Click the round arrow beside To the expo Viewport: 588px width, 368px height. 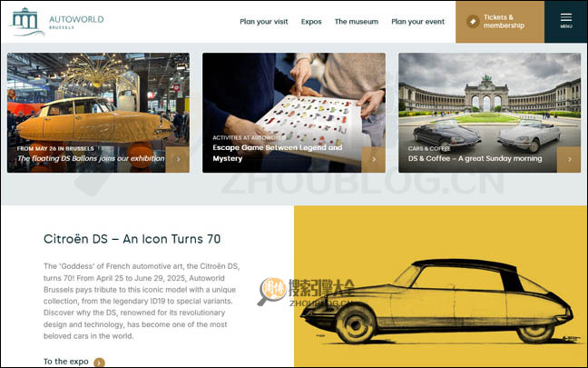pos(100,362)
